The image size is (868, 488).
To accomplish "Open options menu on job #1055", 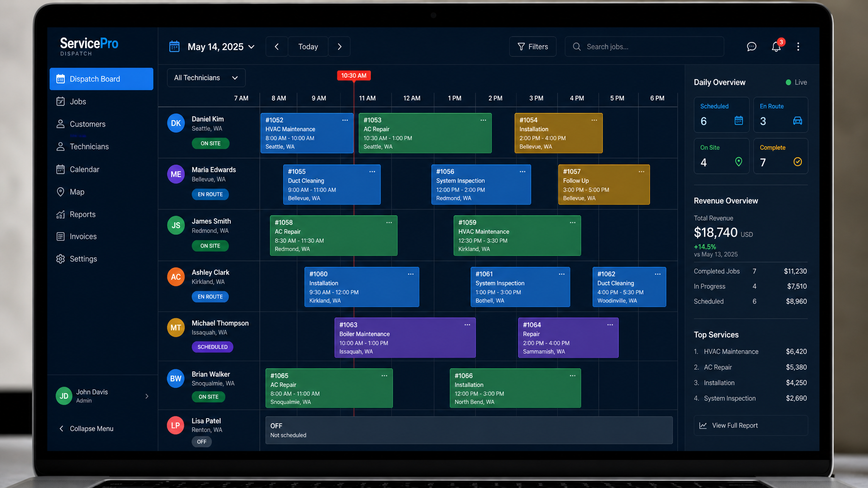I will 372,172.
